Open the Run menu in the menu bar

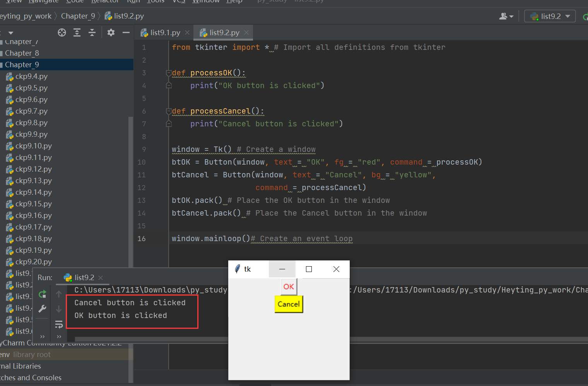point(133,2)
